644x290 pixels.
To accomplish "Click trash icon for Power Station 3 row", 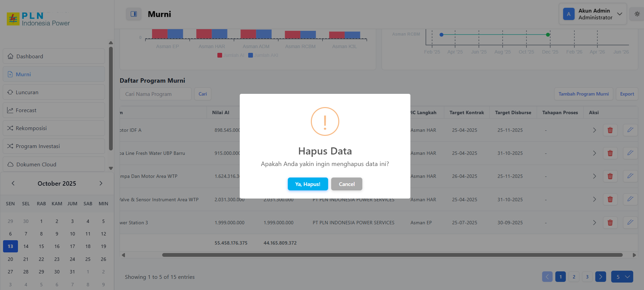I will click(x=610, y=223).
